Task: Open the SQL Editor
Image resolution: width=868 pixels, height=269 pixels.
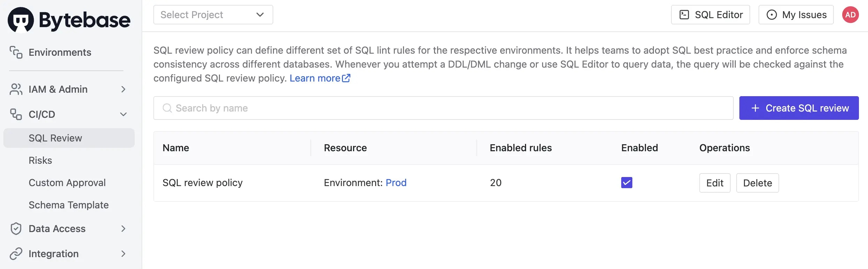Action: pos(710,15)
